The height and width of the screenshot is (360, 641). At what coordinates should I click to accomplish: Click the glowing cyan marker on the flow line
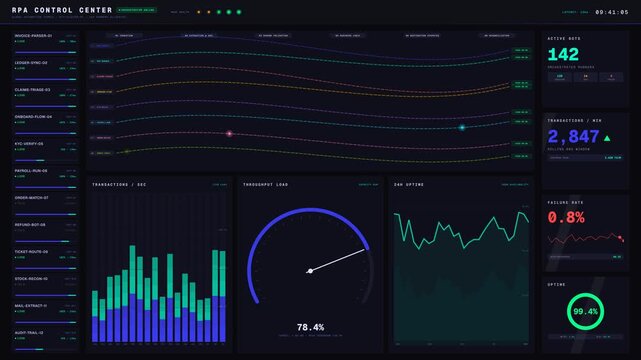coord(462,127)
